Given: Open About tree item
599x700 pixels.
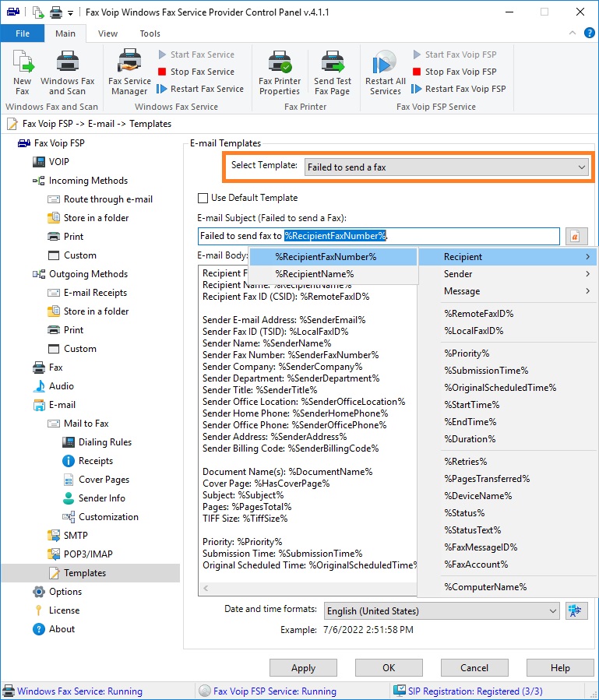Looking at the screenshot, I should pyautogui.click(x=62, y=629).
